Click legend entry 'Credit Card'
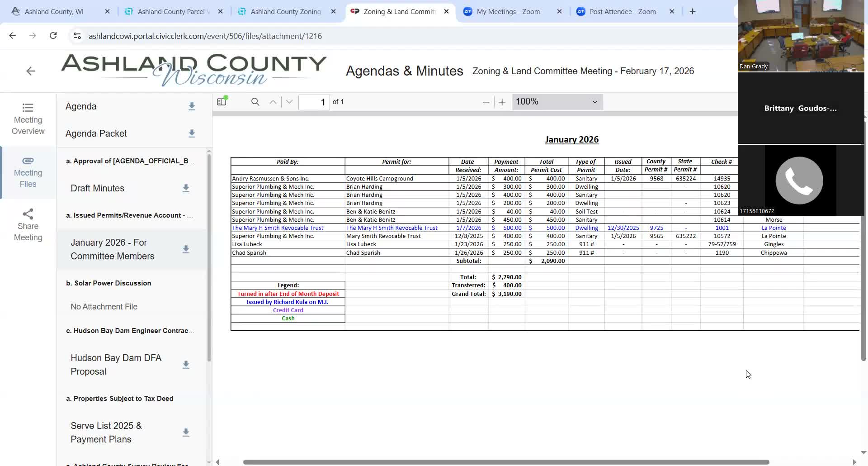The height and width of the screenshot is (466, 868). (x=288, y=310)
